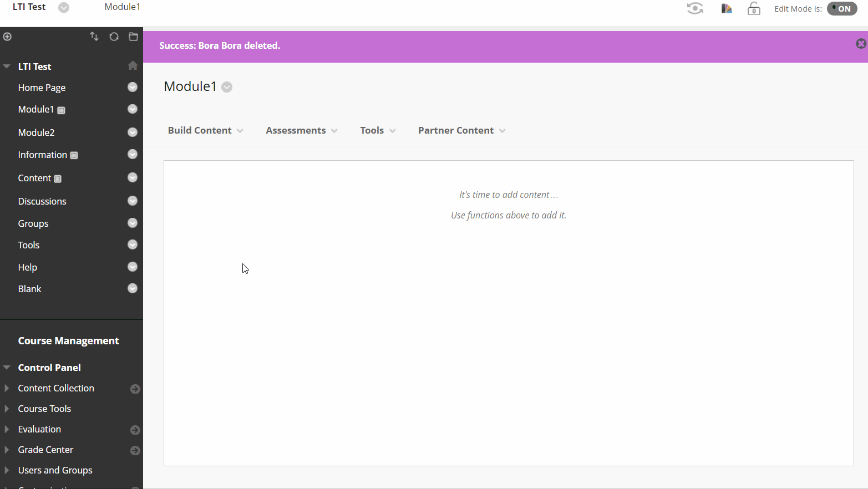Open Help item options chevron
868x489 pixels.
click(133, 267)
